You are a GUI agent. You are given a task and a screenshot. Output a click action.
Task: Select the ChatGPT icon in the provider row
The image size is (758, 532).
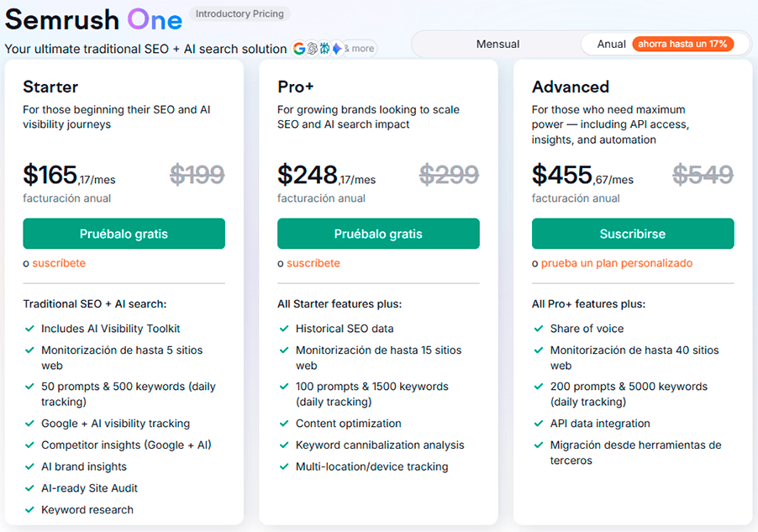pos(312,49)
